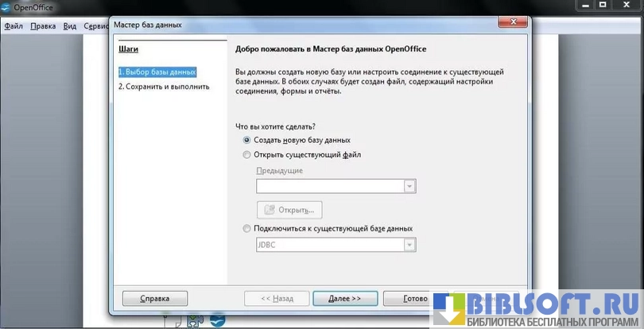Click the OpenOffice icon in the title bar
Image resolution: width=644 pixels, height=329 pixels.
[6, 9]
